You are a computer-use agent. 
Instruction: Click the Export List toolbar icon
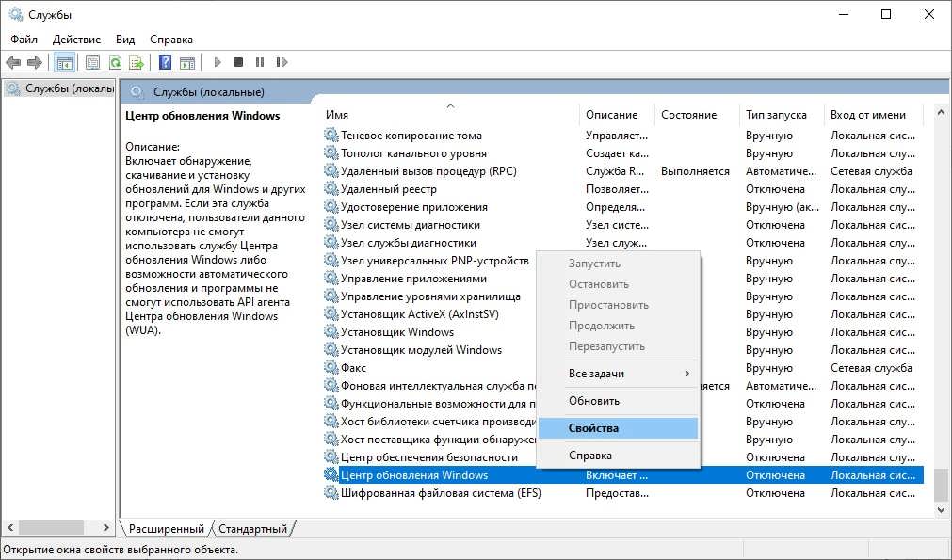[x=137, y=63]
